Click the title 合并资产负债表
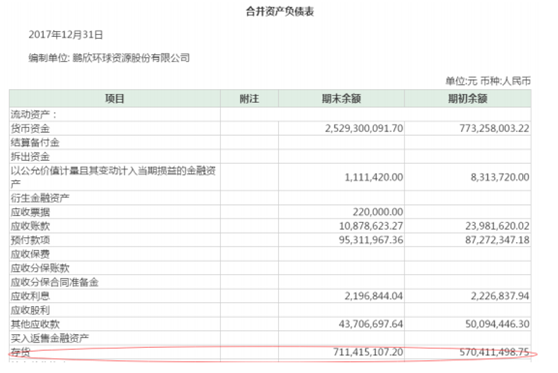Screen dimensions: 558x373 pyautogui.click(x=280, y=11)
